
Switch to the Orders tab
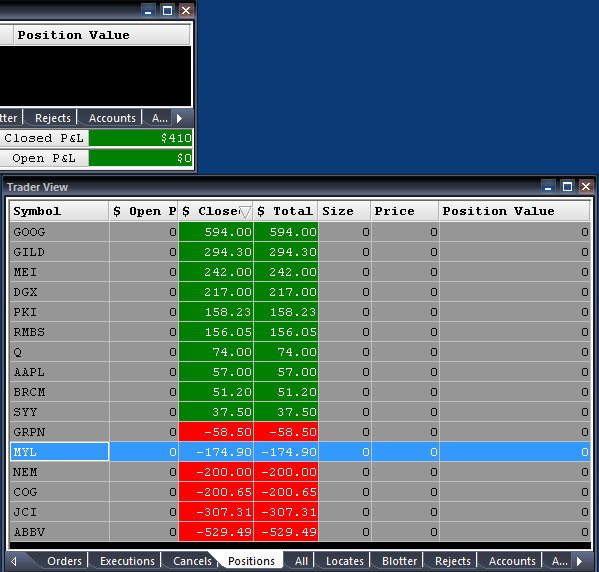pyautogui.click(x=64, y=561)
